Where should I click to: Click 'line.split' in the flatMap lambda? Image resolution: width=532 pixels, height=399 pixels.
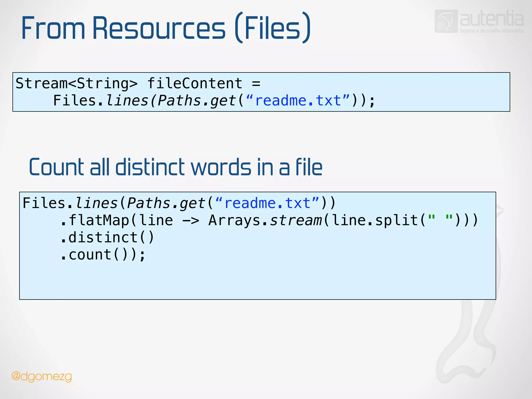375,221
